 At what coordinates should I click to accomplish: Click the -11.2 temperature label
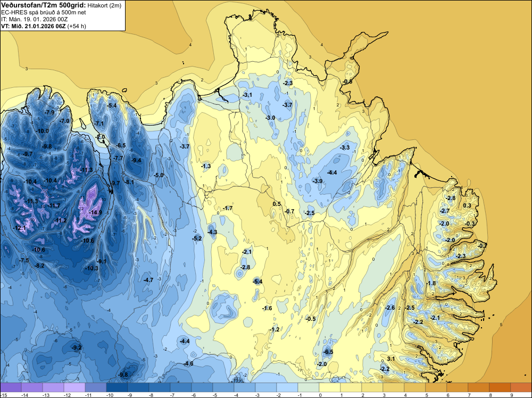click(x=60, y=220)
